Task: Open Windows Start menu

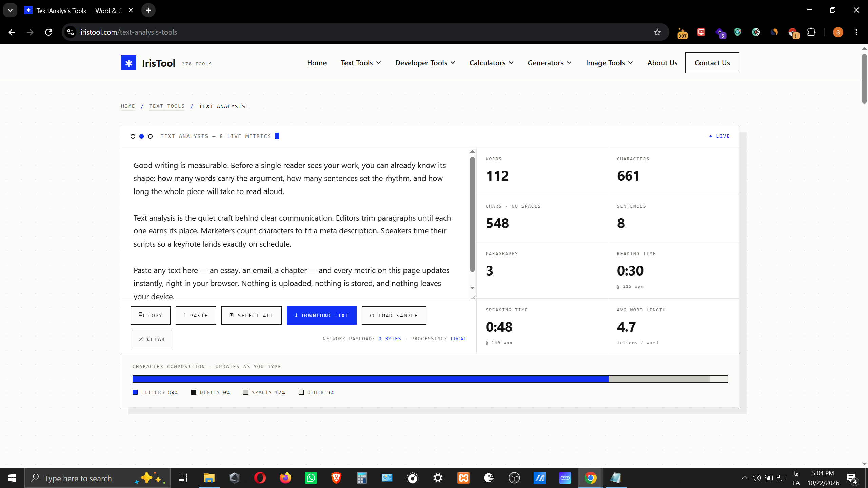Action: coord(12,478)
